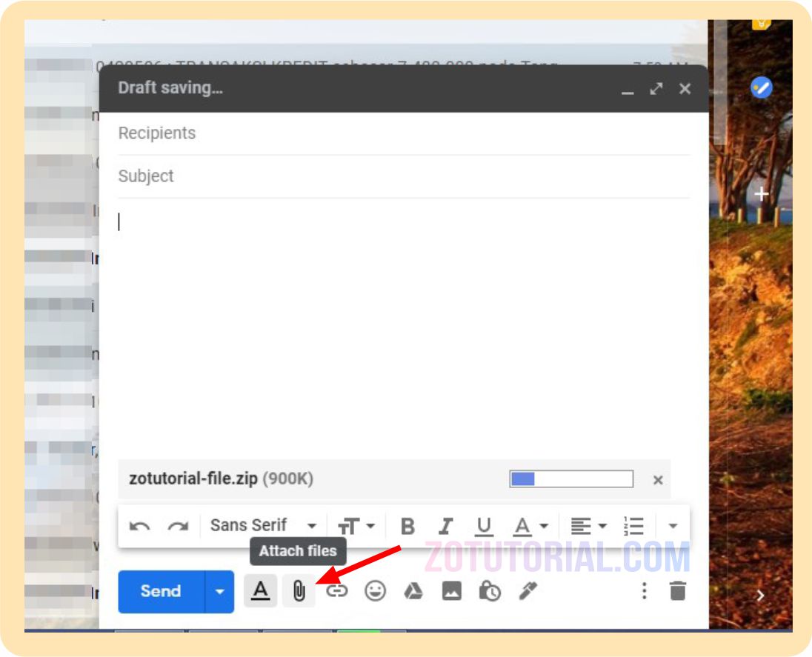Insert a photo into the message
Image resolution: width=812 pixels, height=657 pixels.
pos(452,591)
